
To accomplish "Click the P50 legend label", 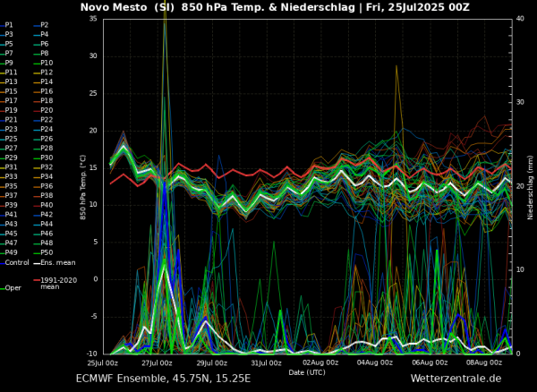I will (x=47, y=252).
